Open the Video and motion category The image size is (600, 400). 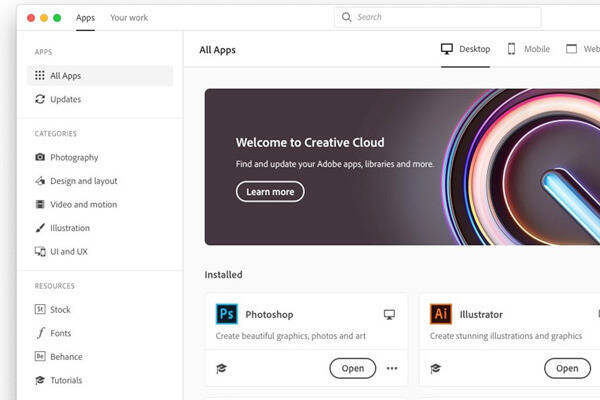pyautogui.click(x=83, y=204)
